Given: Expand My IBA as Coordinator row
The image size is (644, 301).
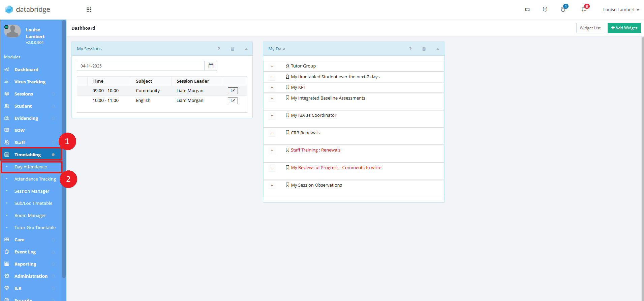Looking at the screenshot, I should 272,116.
